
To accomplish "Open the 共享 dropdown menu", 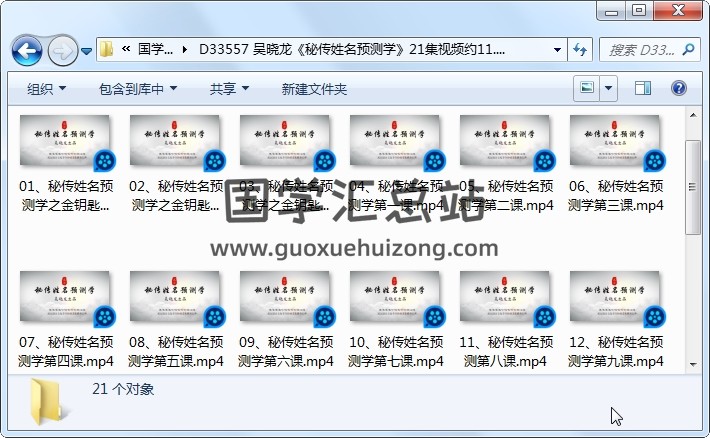I will coord(229,89).
